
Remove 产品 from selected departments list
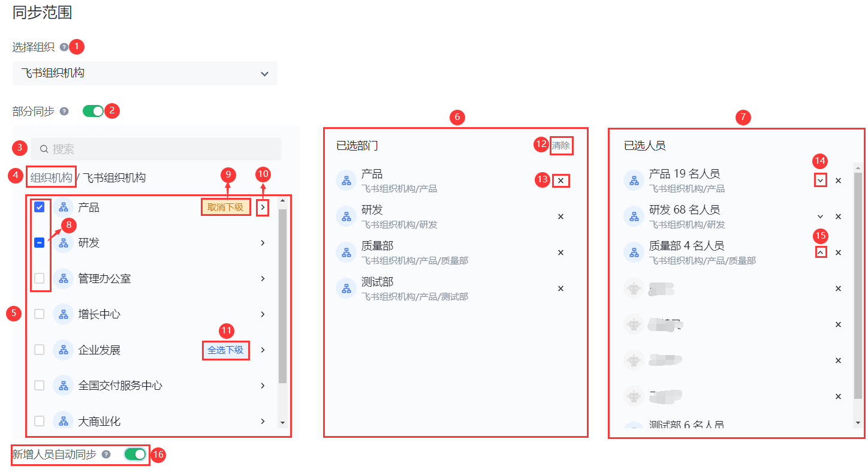point(560,181)
